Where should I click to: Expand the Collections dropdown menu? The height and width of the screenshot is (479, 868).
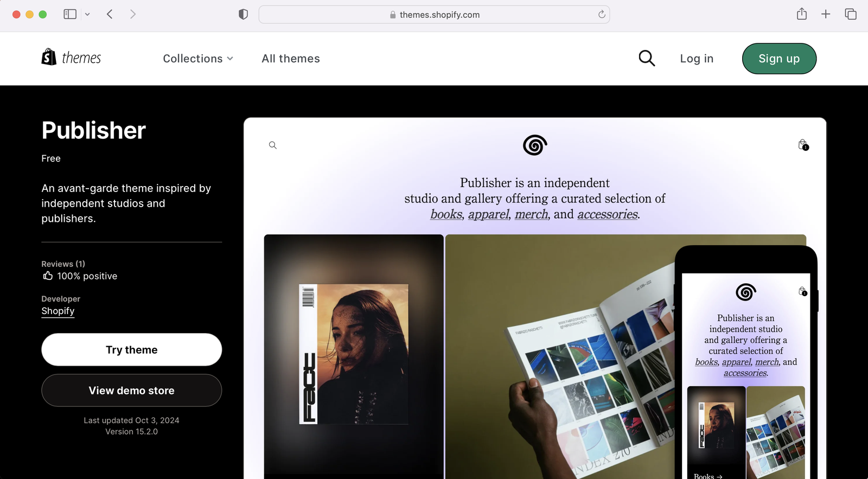198,59
